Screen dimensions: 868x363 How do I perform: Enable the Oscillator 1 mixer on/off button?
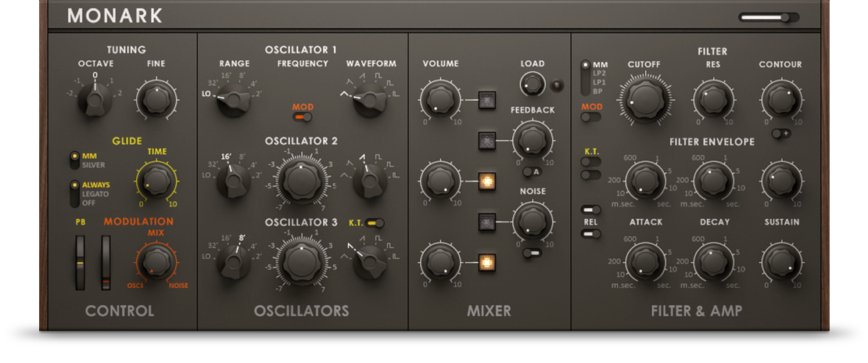point(487,100)
